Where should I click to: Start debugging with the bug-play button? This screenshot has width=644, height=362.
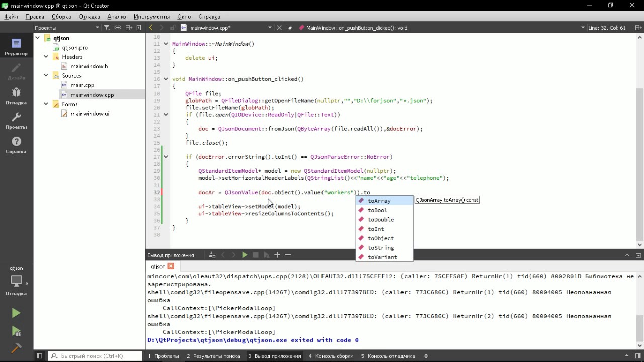[x=16, y=331]
